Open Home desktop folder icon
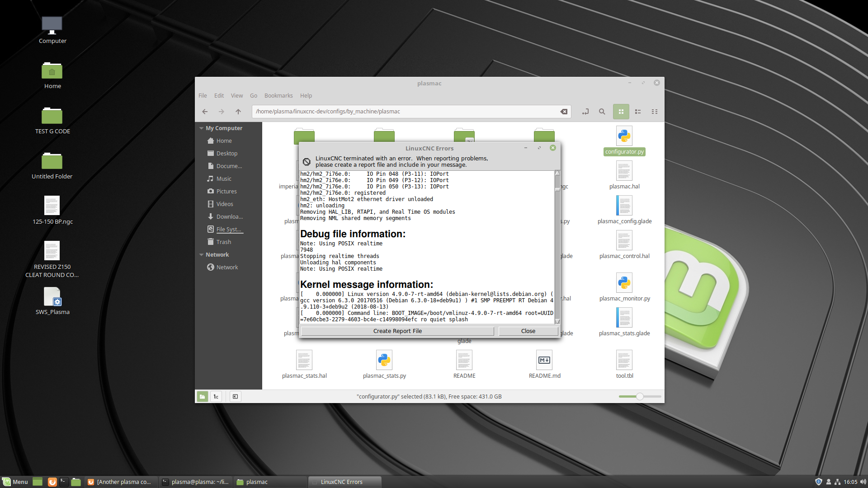This screenshot has width=868, height=488. pos(52,75)
